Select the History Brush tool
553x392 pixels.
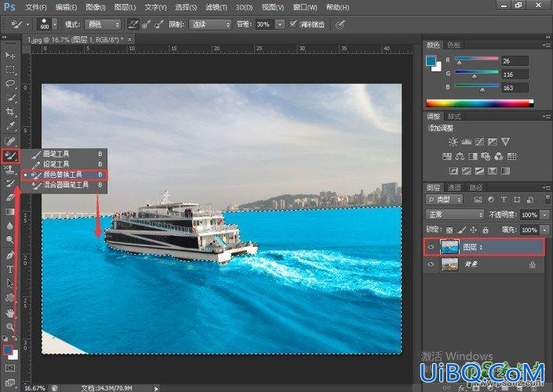[10, 183]
